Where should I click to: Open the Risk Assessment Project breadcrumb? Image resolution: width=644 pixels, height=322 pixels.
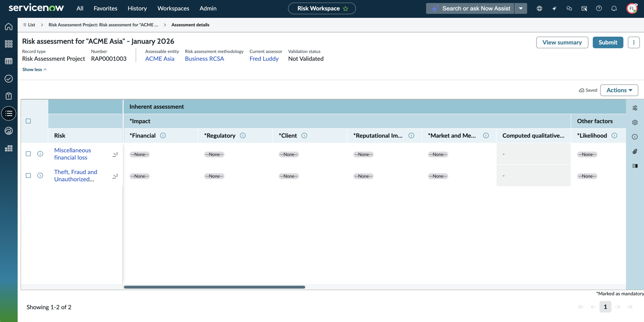103,25
